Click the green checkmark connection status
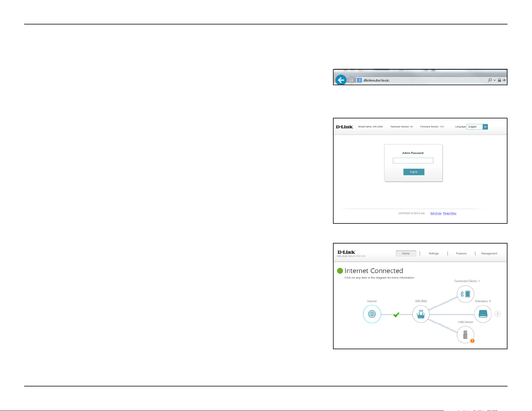This screenshot has width=532, height=411. point(396,314)
